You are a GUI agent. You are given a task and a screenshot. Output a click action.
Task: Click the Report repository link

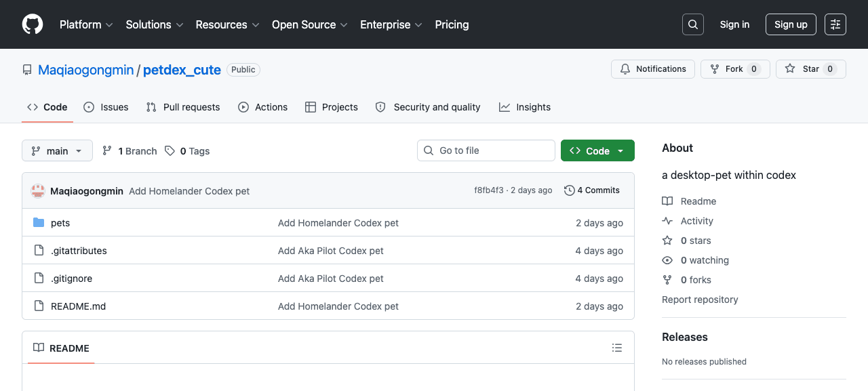point(700,300)
